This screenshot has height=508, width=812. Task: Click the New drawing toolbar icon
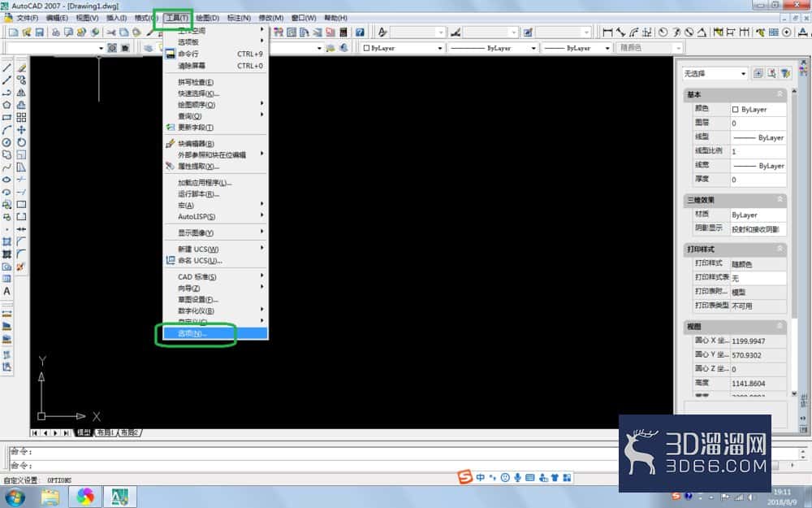point(14,33)
